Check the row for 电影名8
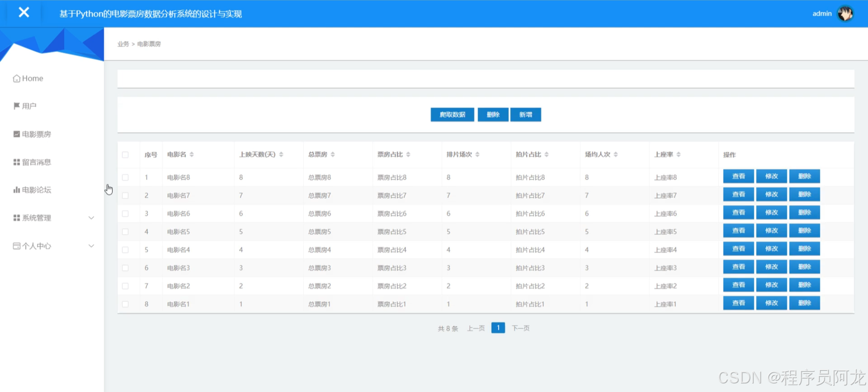 point(125,177)
